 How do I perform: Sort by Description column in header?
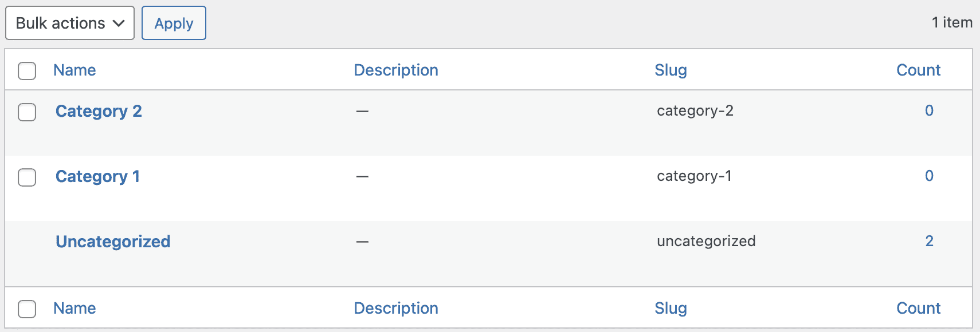tap(396, 70)
